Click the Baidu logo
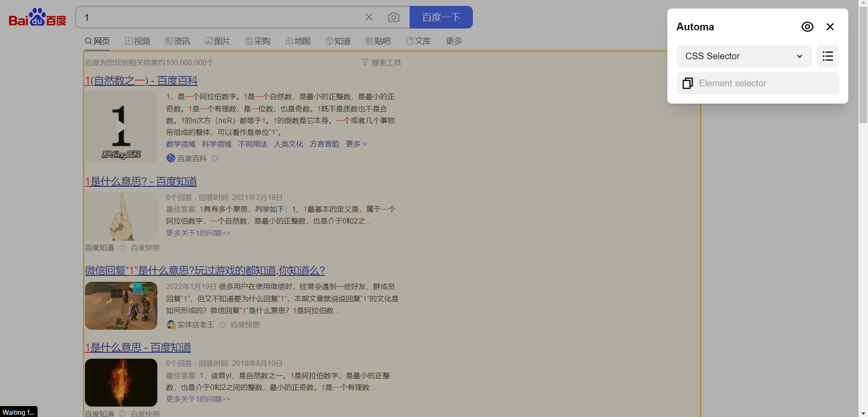The width and height of the screenshot is (868, 417). pyautogui.click(x=37, y=17)
